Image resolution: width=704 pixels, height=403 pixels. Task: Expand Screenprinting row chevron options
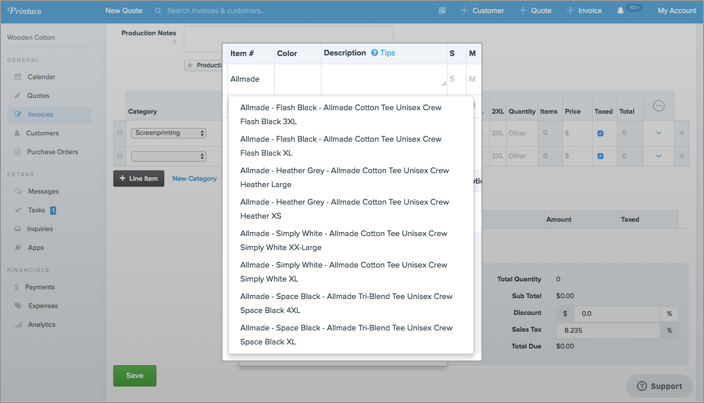click(659, 133)
